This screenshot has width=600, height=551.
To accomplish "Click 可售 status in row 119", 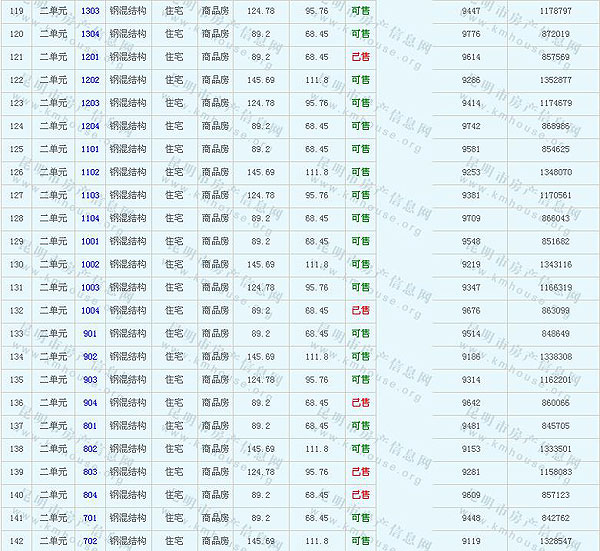I will coord(360,10).
